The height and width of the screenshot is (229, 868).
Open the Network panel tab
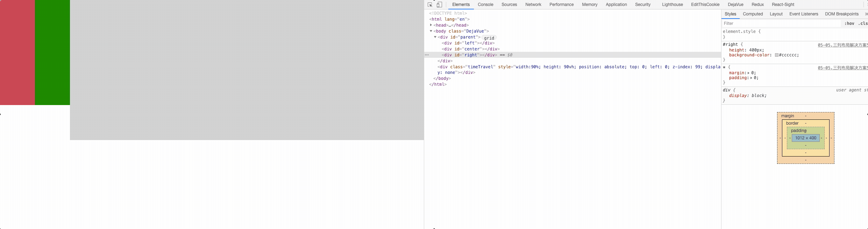(533, 5)
